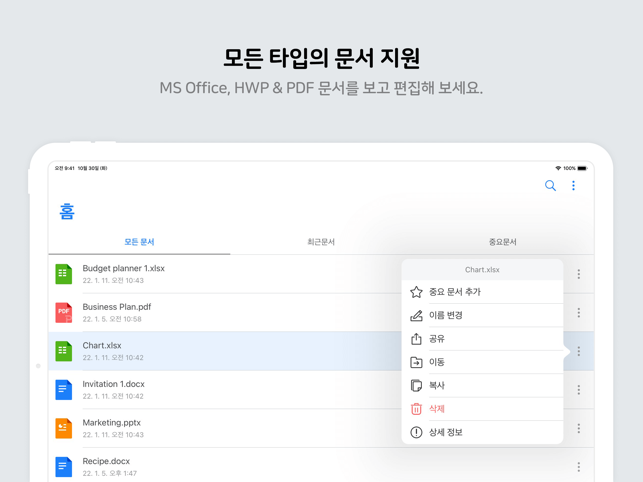
Task: Open more options for Invitation 1.docx
Action: coord(579,390)
